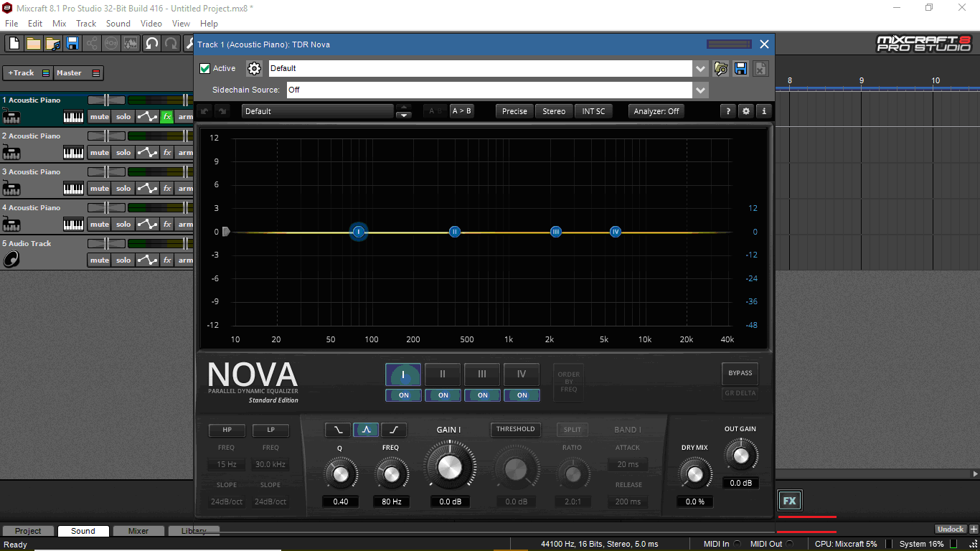Viewport: 980px width, 551px height.
Task: Switch to the Project tab
Action: (x=28, y=531)
